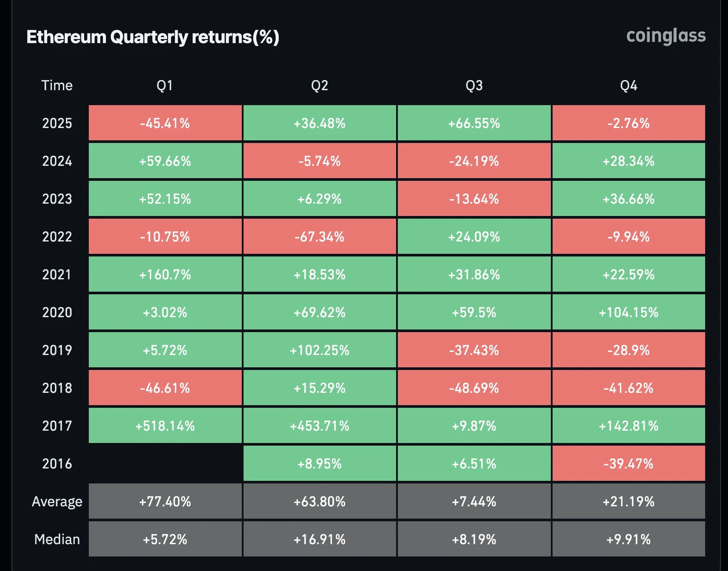Select the Q1 column header
Screen dimensions: 728x571
tap(165, 85)
